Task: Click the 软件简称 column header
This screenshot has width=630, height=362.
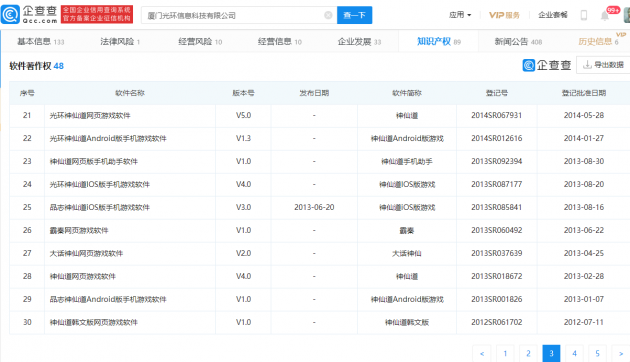Action: (x=407, y=93)
